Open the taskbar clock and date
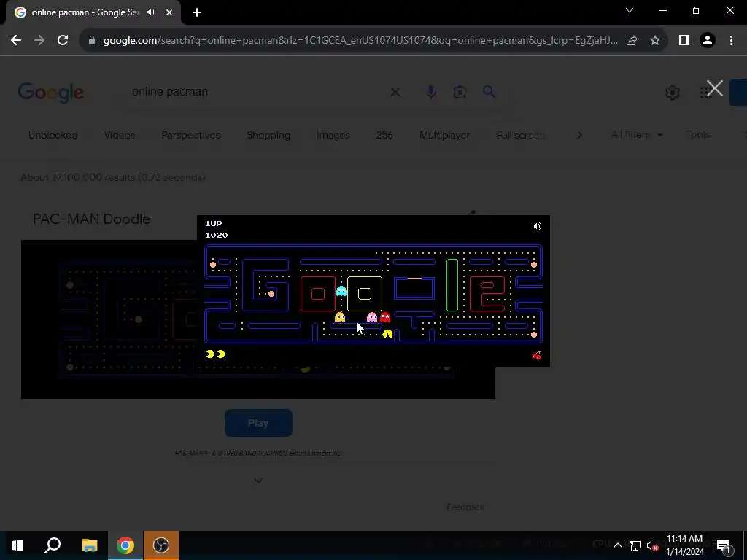This screenshot has width=747, height=560. (x=684, y=545)
